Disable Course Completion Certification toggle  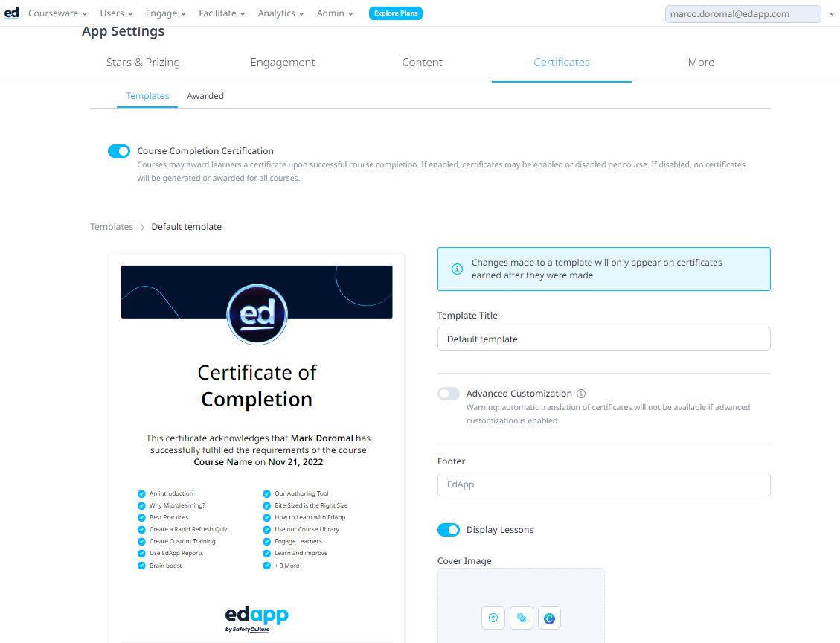119,151
